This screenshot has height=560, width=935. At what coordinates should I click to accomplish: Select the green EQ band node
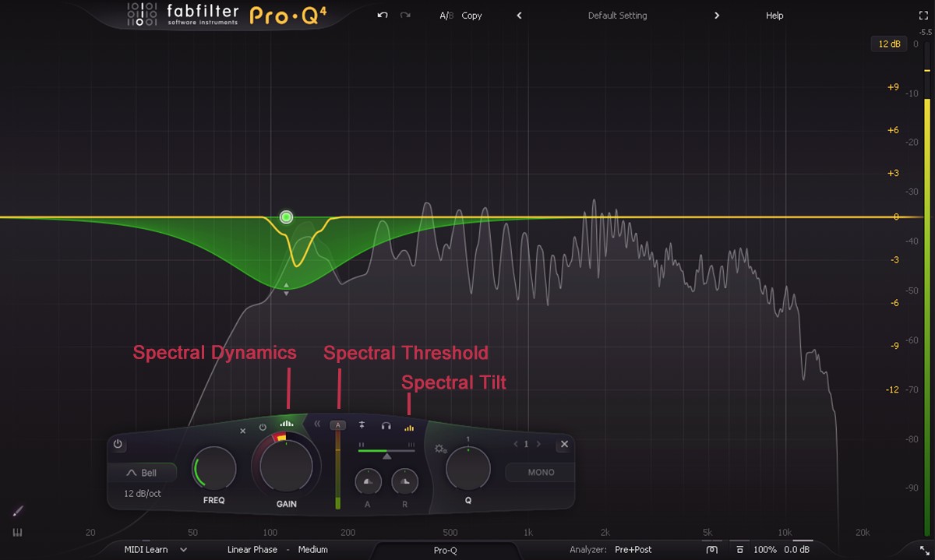[286, 217]
